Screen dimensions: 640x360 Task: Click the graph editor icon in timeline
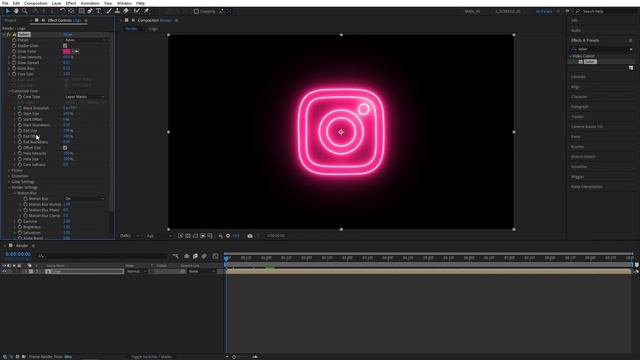coord(216,256)
